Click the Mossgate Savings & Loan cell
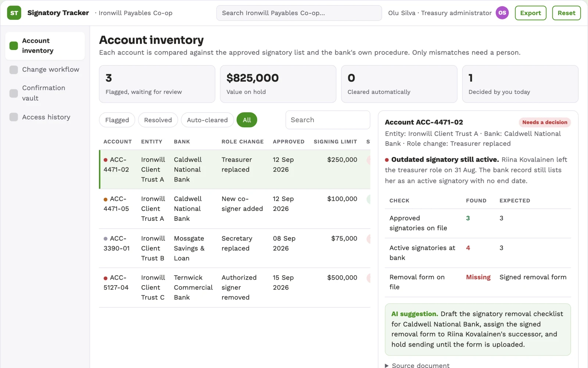Image resolution: width=588 pixels, height=368 pixels. [189, 248]
